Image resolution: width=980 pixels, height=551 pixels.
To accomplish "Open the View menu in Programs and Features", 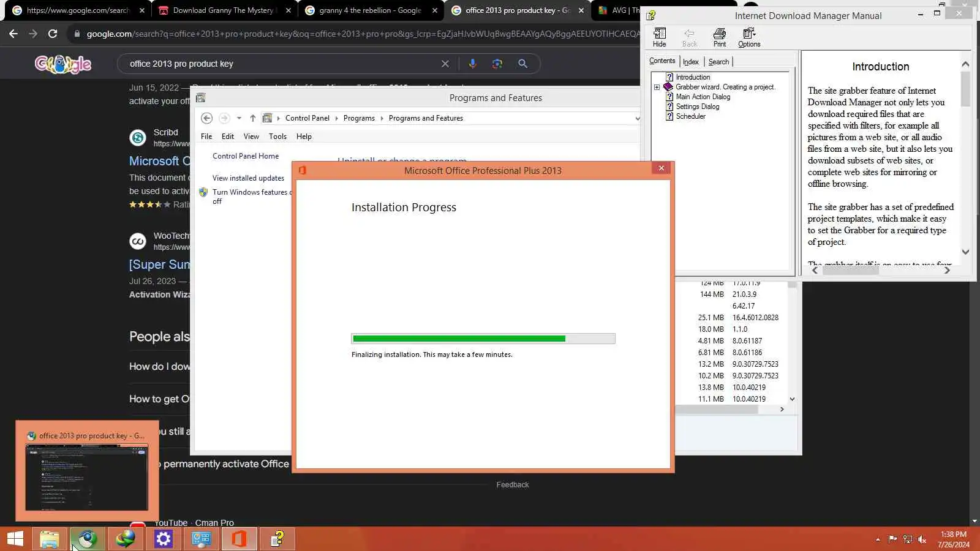I will 251,137.
